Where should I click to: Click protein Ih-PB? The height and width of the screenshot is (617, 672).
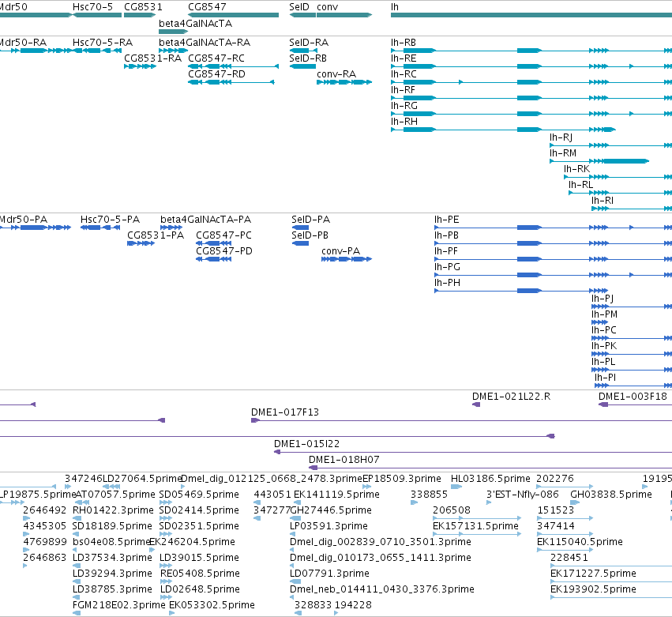tap(447, 235)
